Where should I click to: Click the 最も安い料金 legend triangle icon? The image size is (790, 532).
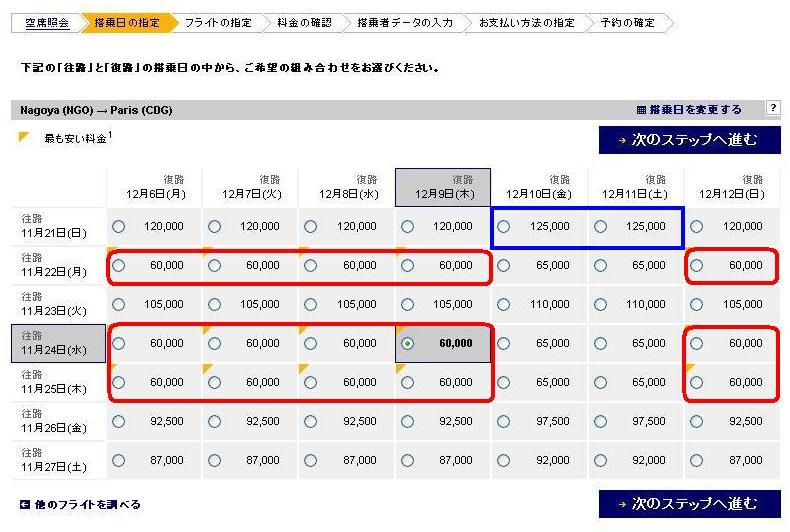pyautogui.click(x=25, y=137)
